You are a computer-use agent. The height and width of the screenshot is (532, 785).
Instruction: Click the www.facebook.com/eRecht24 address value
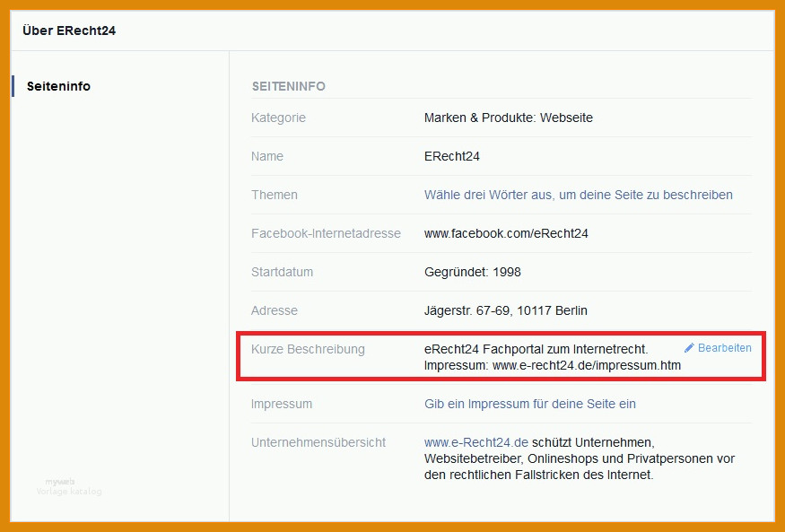tap(506, 233)
